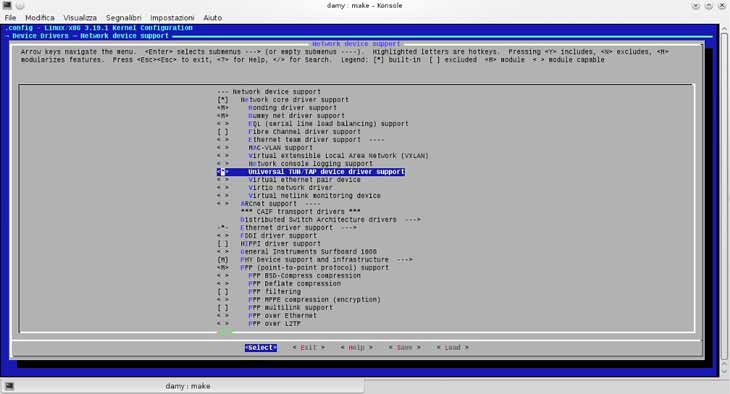This screenshot has width=730, height=394.
Task: Open the Modifica menu
Action: tap(40, 18)
